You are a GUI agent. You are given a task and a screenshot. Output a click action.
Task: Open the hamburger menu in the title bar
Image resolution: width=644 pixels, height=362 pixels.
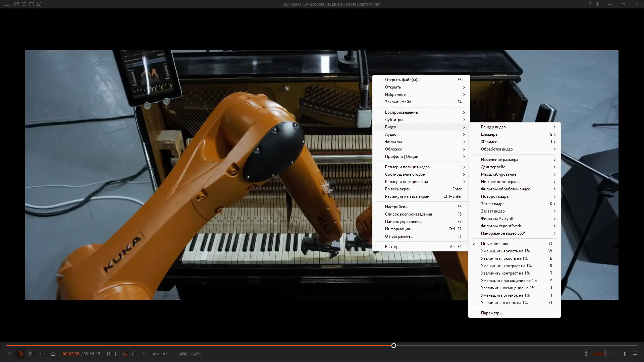7,4
